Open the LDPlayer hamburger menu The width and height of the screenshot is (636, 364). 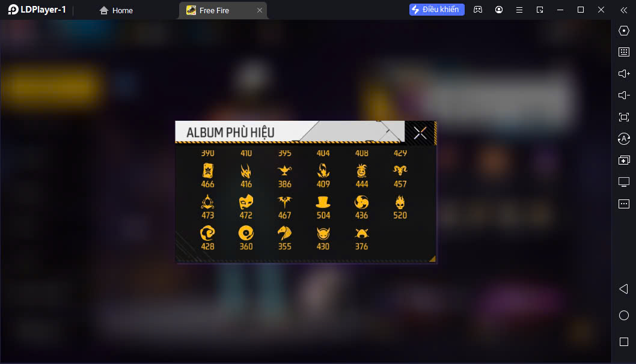pyautogui.click(x=519, y=10)
